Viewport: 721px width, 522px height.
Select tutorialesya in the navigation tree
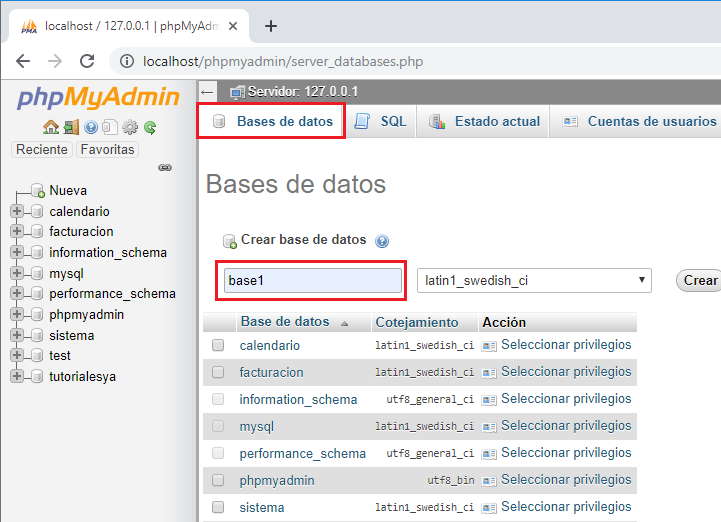click(83, 377)
